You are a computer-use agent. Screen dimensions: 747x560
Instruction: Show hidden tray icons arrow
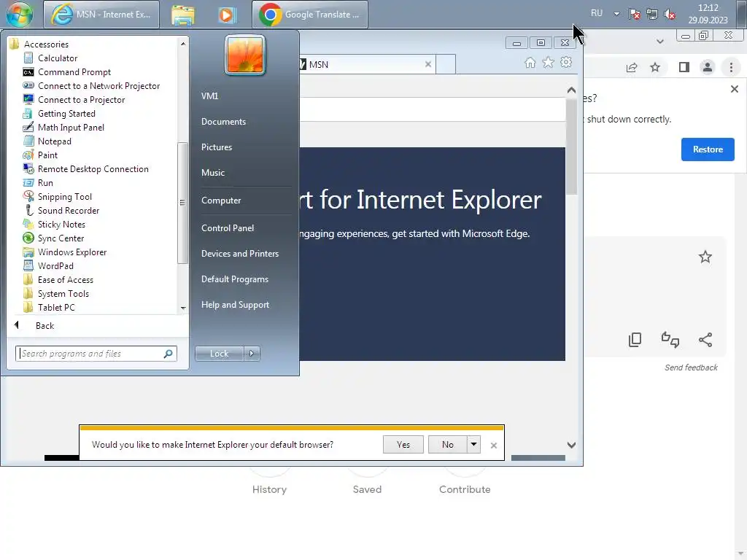coord(616,14)
